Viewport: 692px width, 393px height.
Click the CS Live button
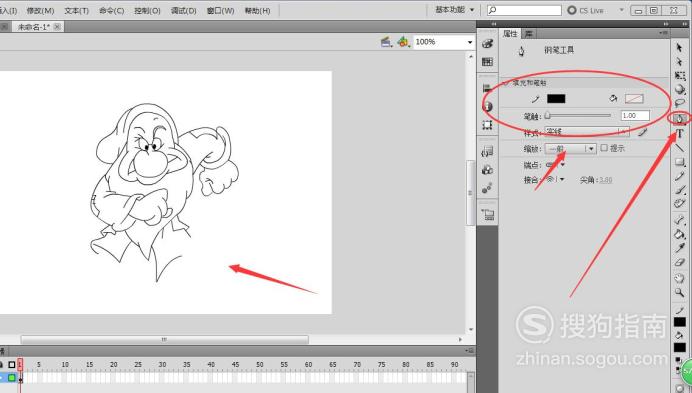pyautogui.click(x=586, y=10)
